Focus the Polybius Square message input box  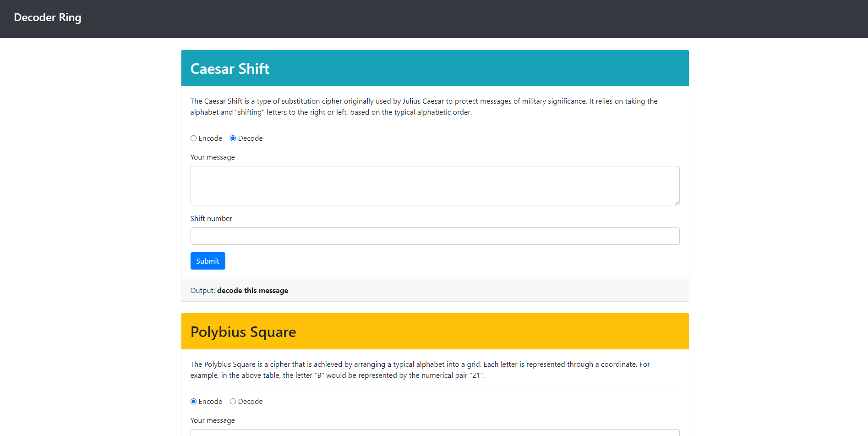434,433
